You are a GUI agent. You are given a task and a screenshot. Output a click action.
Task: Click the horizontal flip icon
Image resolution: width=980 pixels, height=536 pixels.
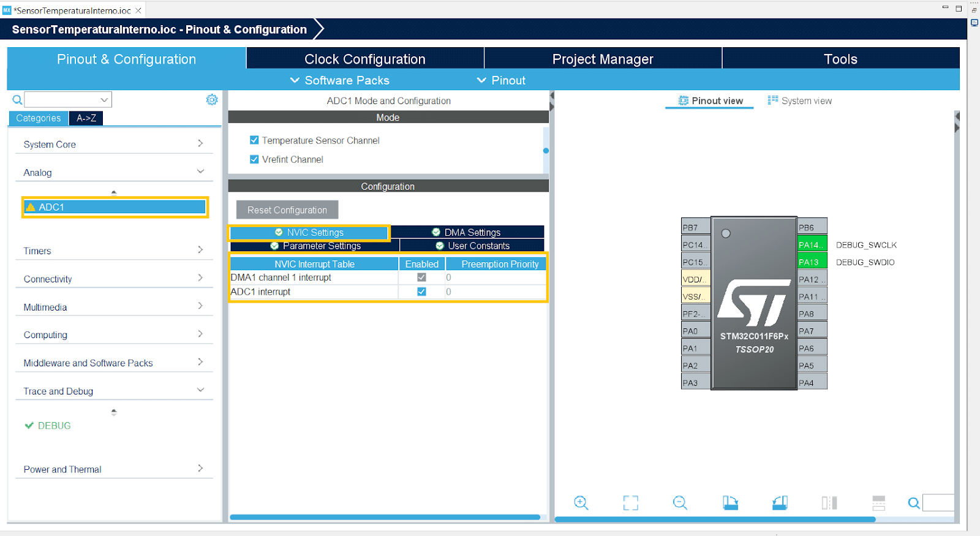[x=829, y=503]
